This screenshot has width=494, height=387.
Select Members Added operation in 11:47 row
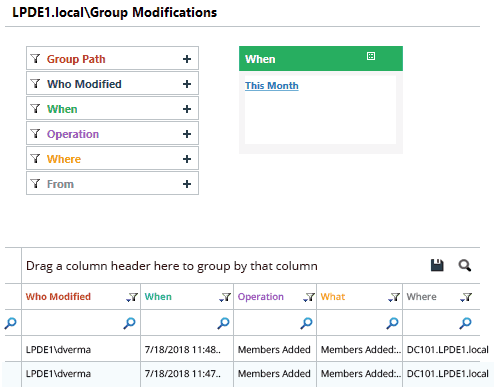[275, 374]
